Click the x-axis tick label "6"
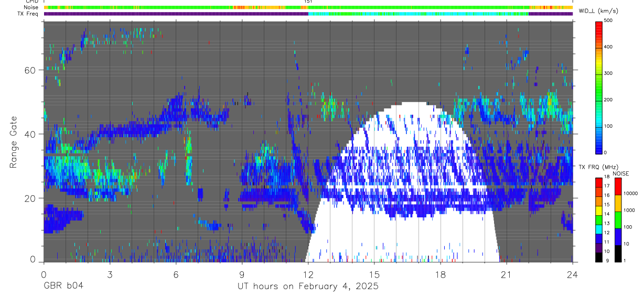Screen dimensions: 644x297 [x=176, y=274]
